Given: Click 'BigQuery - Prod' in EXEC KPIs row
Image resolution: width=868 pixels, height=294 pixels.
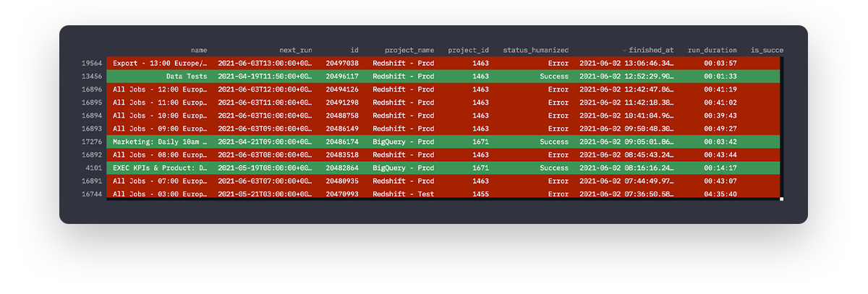Looking at the screenshot, I should (x=404, y=168).
